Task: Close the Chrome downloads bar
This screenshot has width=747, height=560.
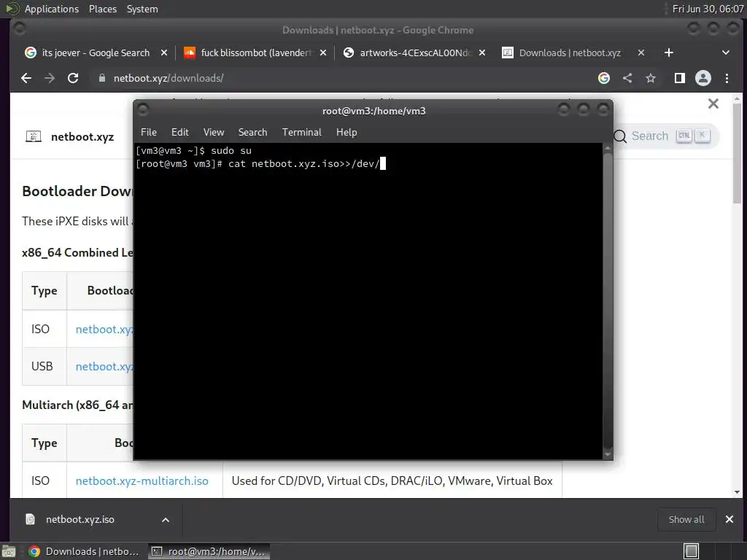Action: click(x=729, y=519)
